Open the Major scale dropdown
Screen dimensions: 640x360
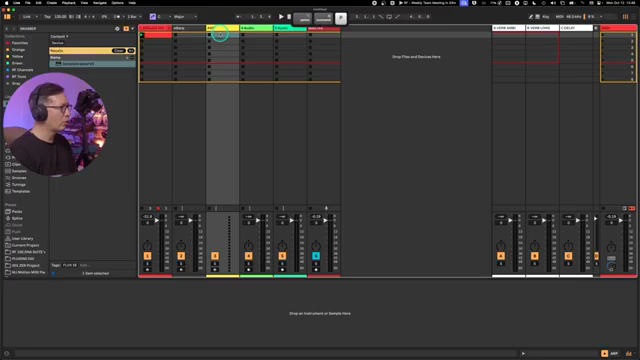(185, 17)
